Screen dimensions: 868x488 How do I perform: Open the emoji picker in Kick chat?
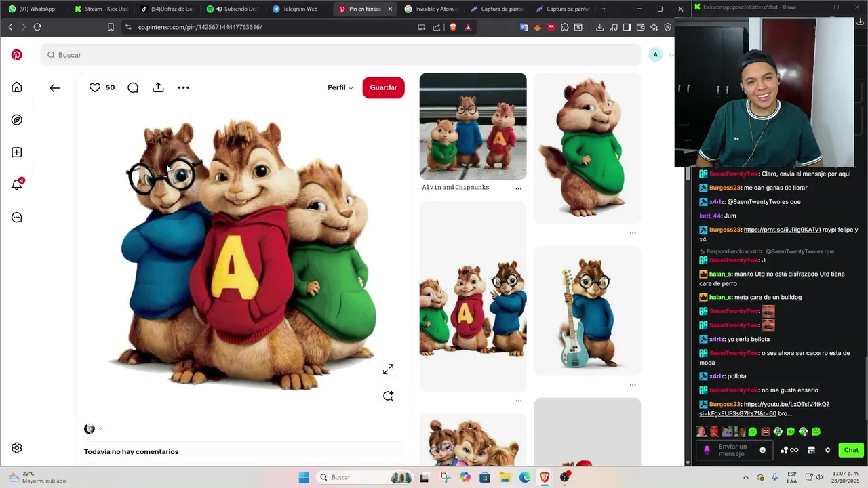763,450
